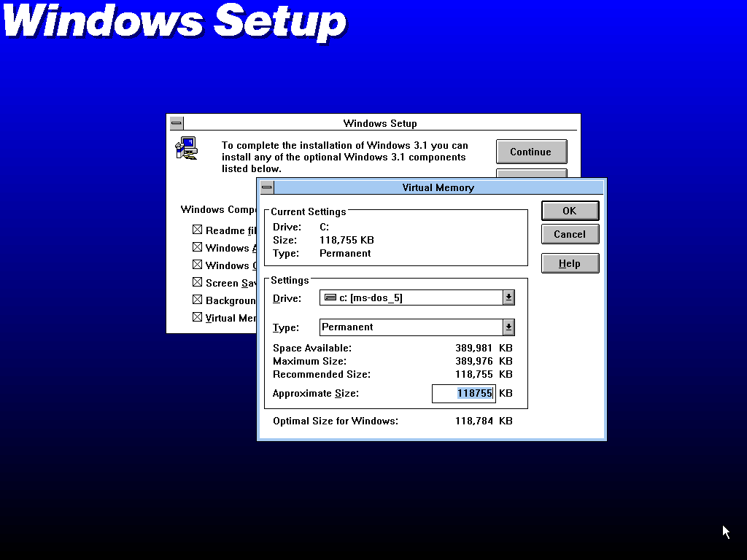Click the Current Settings drive C: text
Viewport: 747px width, 560px height.
point(324,227)
